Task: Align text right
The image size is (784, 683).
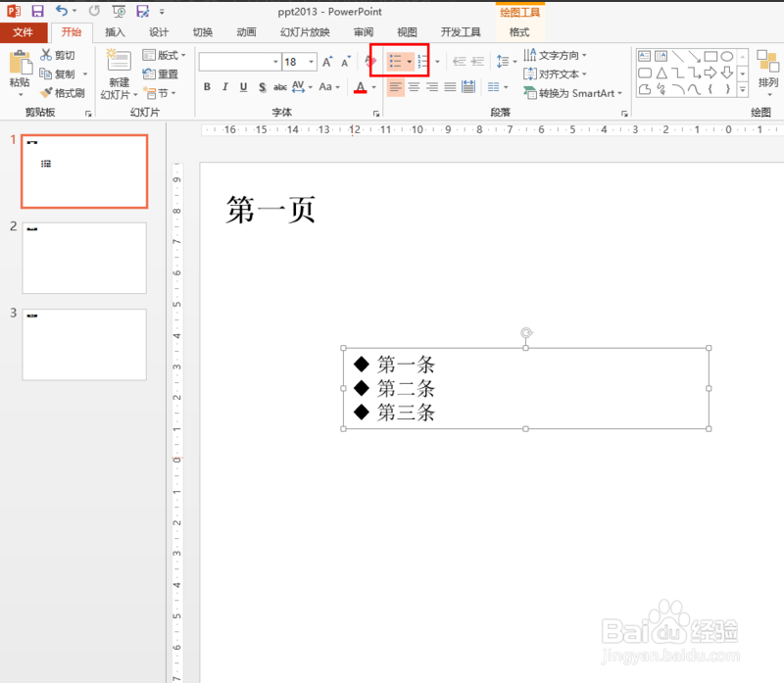Action: 432,87
